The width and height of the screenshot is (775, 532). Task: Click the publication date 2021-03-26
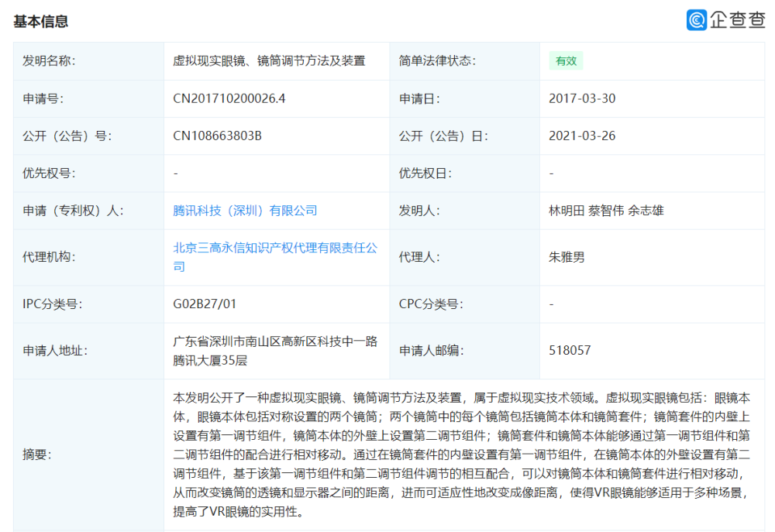[x=582, y=136]
